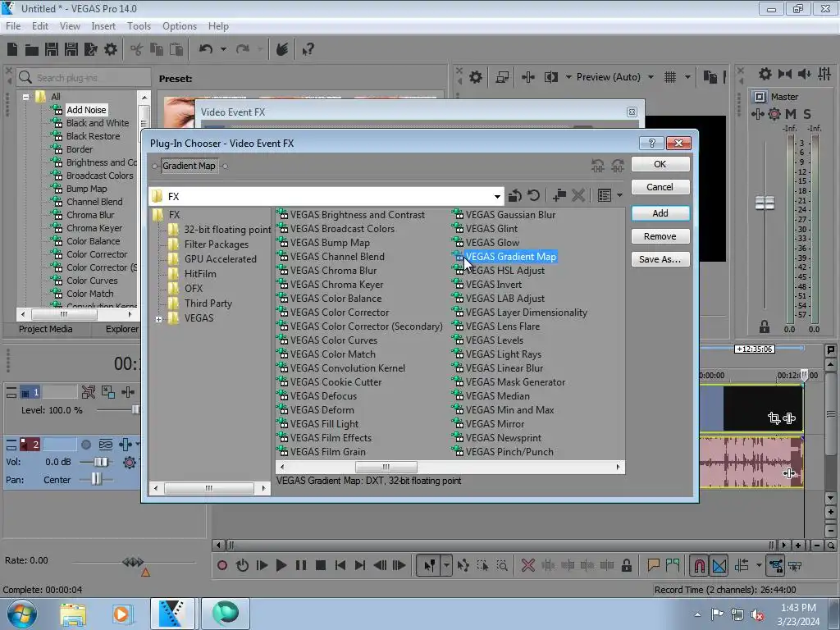Toggle Master bus Mute button M
840x630 pixels.
(791, 113)
